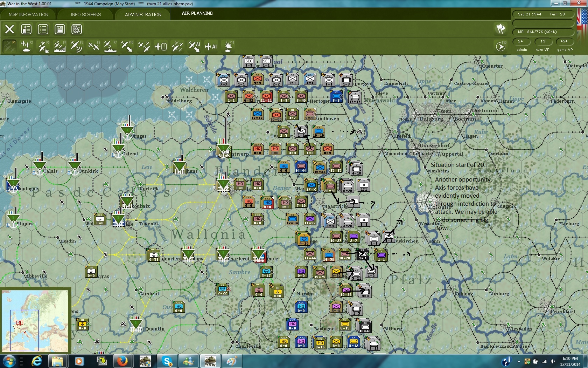The width and height of the screenshot is (588, 368).
Task: Select the F6 air superiority directive icon
Action: point(93,46)
